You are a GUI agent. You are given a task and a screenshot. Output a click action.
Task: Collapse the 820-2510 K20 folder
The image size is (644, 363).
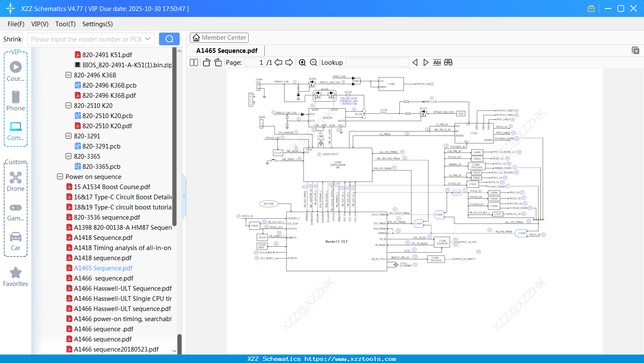(69, 106)
